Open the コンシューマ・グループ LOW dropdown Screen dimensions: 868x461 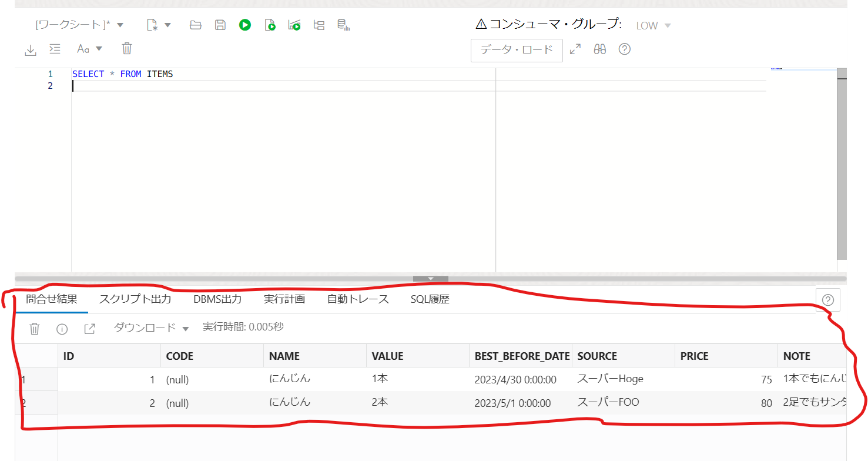653,26
